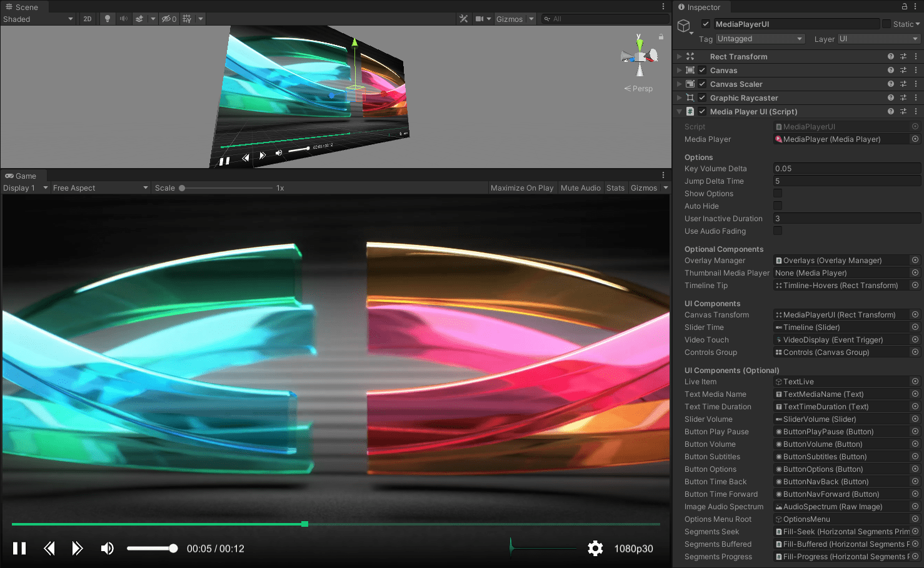This screenshot has height=568, width=924.
Task: Toggle Use Audio Fading on
Action: click(x=777, y=231)
